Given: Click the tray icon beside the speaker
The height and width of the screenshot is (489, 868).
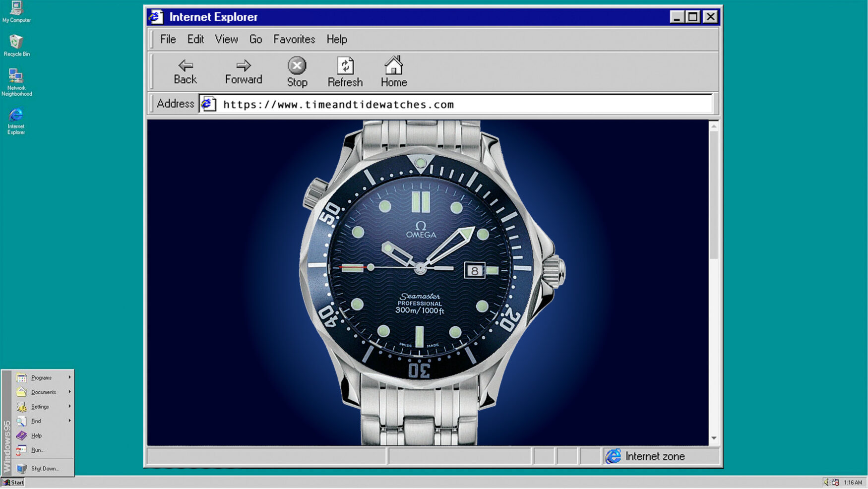Looking at the screenshot, I should coord(835,482).
